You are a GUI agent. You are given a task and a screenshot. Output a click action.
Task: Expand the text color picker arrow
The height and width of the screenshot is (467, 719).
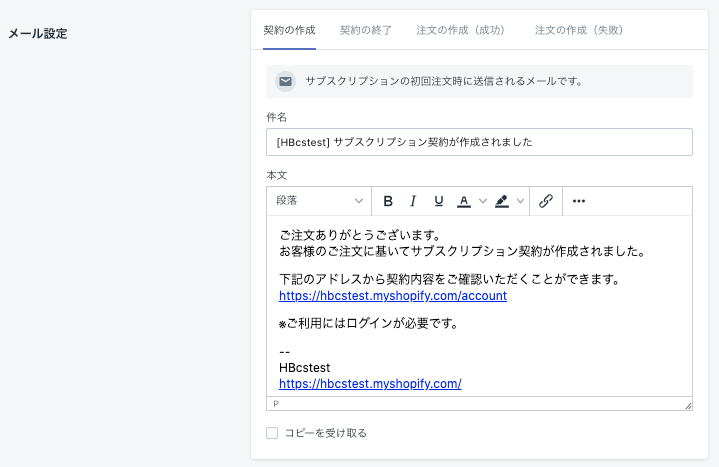pyautogui.click(x=482, y=201)
